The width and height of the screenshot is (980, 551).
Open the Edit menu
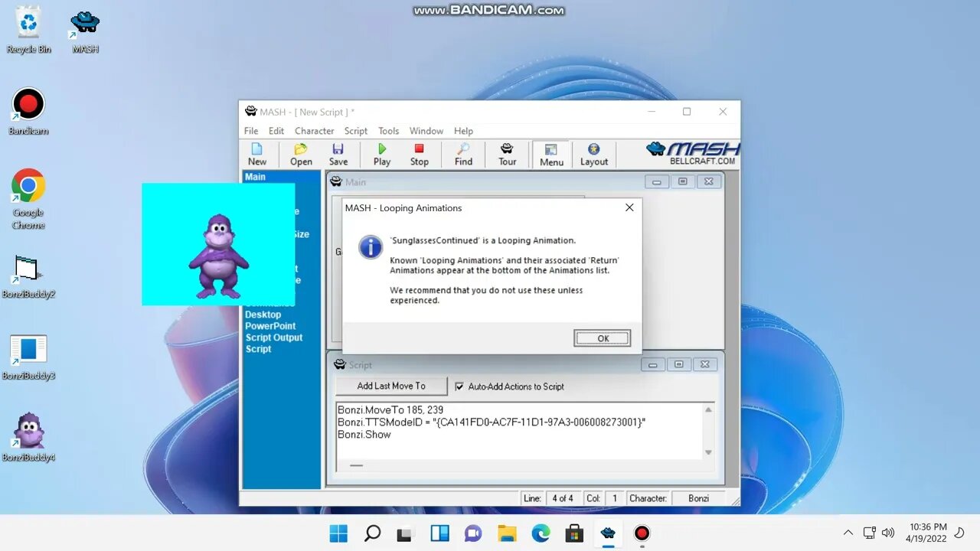[276, 131]
